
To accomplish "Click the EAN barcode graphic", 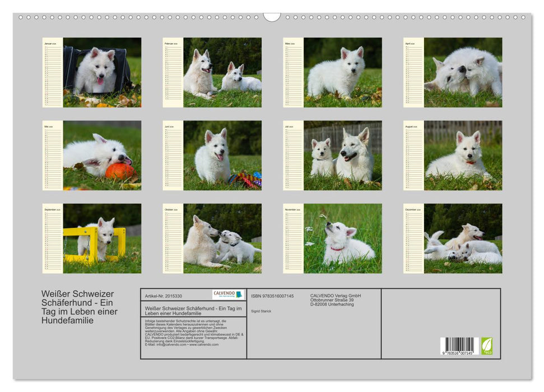I will click(x=459, y=346).
